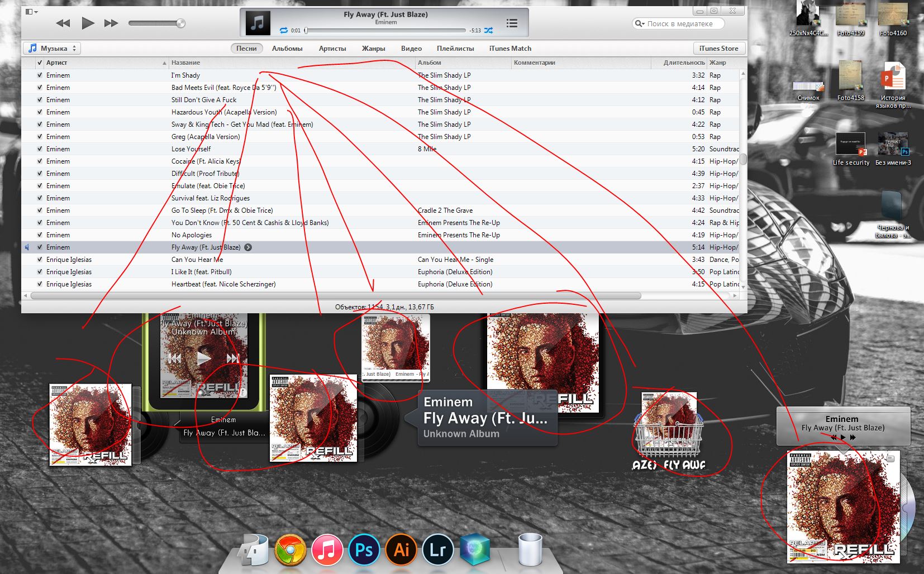Open iTunes from the dock
Screen dimensions: 924x574
point(327,550)
